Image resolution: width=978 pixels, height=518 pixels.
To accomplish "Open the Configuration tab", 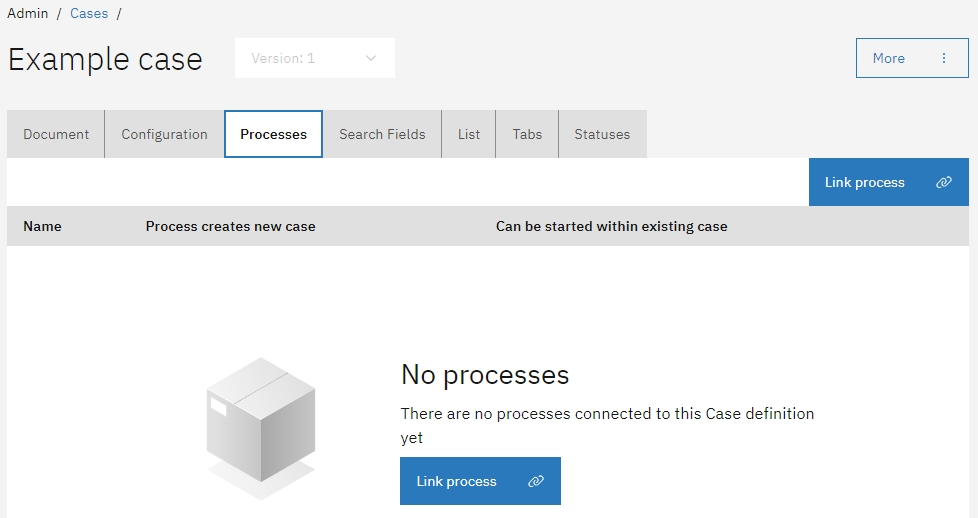I will coord(164,134).
